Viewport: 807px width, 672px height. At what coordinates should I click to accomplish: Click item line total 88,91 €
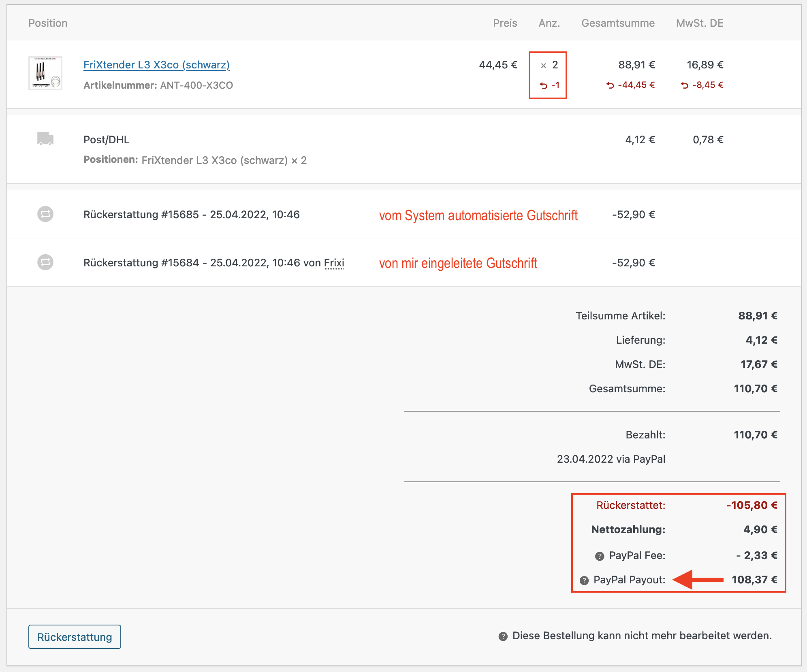pyautogui.click(x=636, y=65)
